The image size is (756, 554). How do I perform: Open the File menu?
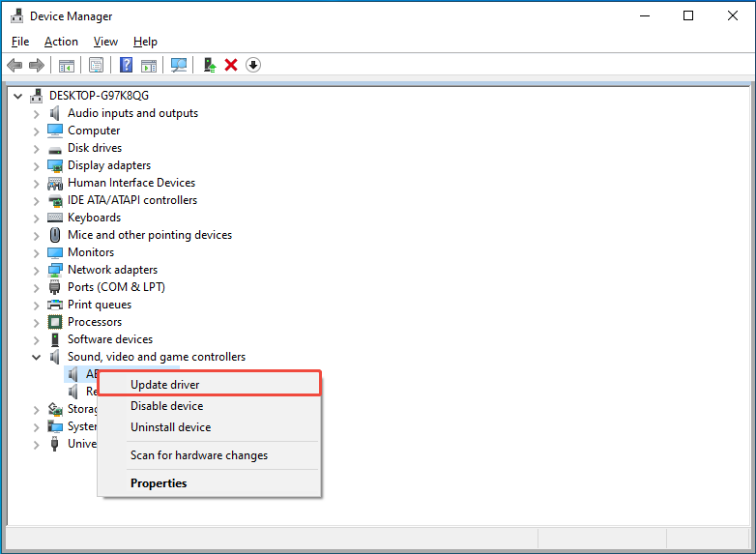(x=20, y=42)
